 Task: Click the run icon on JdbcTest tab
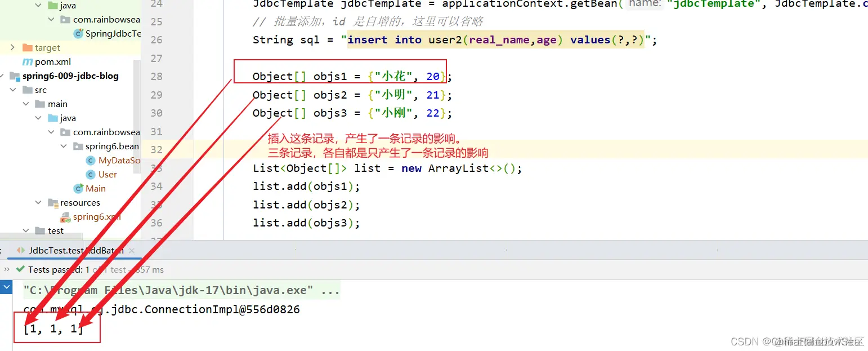[20, 250]
